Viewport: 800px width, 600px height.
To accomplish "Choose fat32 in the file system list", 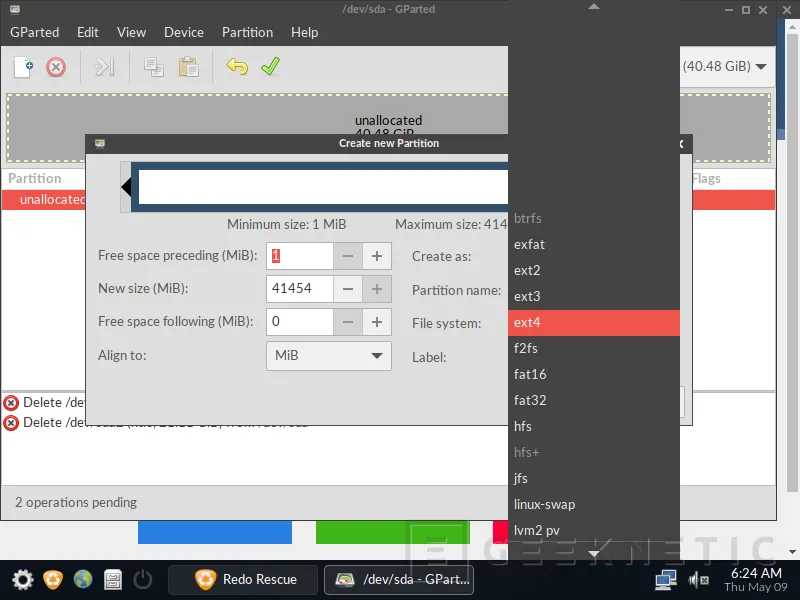I will tap(594, 401).
